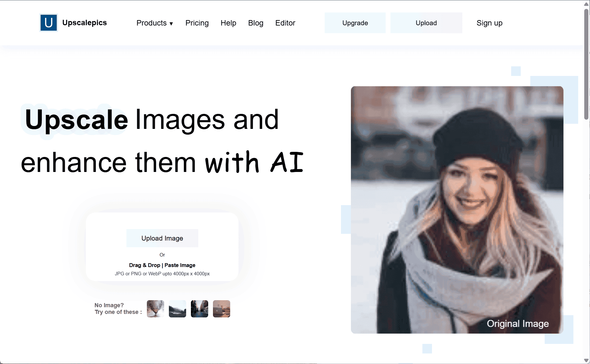This screenshot has width=590, height=364.
Task: Select the mountain landscape sample image
Action: coord(177,308)
